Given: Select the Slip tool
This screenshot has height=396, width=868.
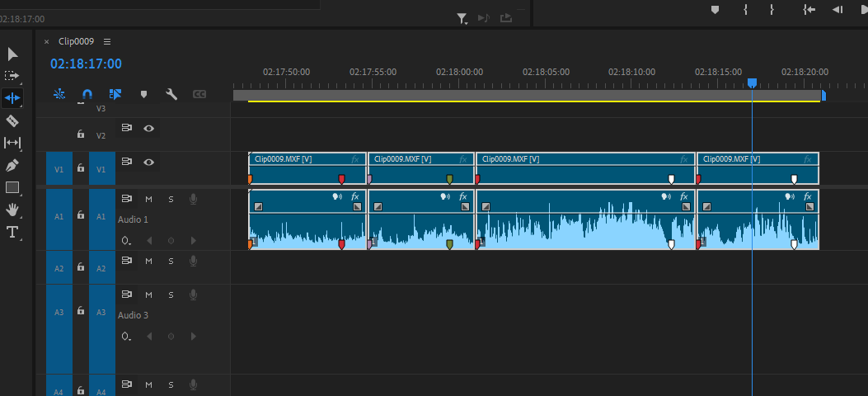Looking at the screenshot, I should [x=12, y=143].
